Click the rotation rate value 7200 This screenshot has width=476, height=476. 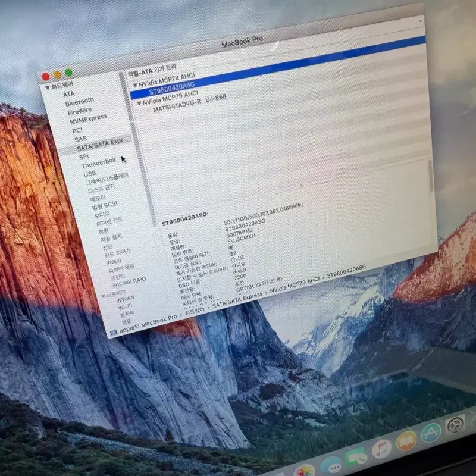[240, 277]
